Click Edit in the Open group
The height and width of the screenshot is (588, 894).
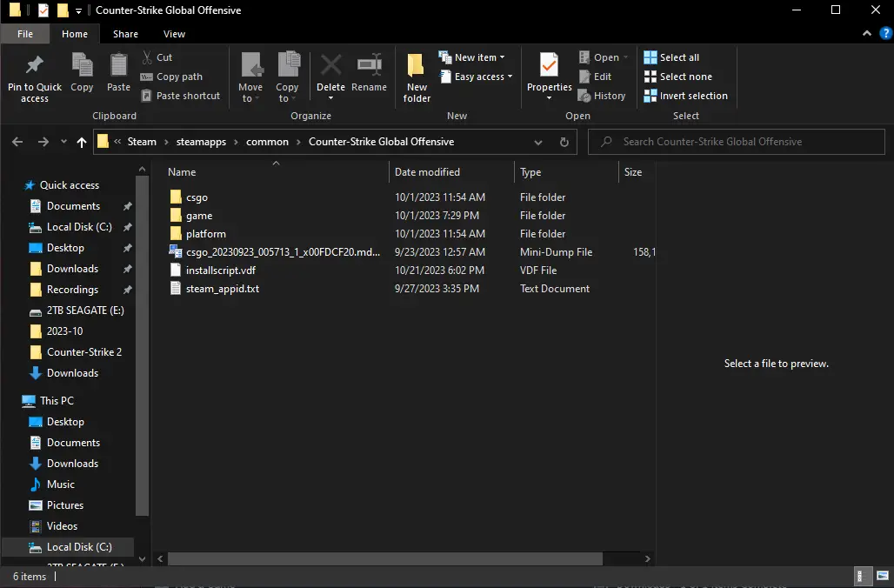point(595,77)
